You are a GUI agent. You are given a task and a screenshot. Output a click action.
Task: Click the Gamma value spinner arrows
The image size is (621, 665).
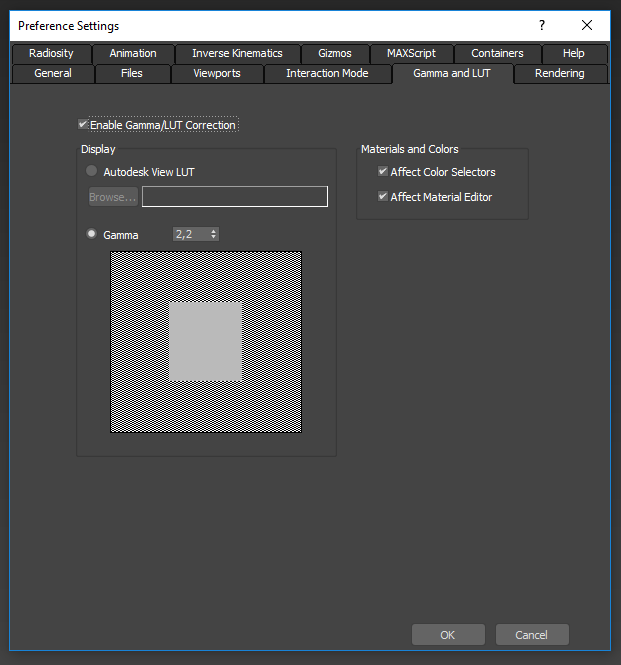tap(214, 234)
